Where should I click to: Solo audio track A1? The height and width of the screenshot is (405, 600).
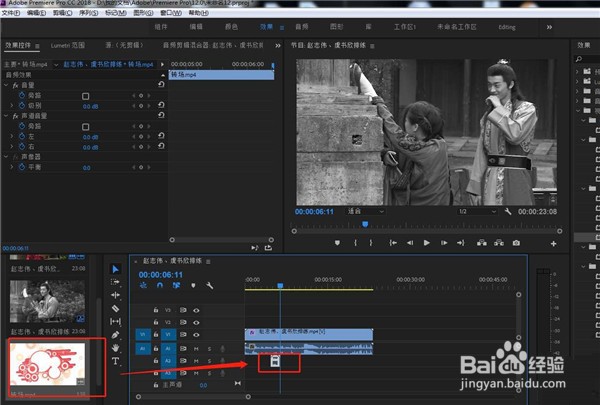pos(209,348)
